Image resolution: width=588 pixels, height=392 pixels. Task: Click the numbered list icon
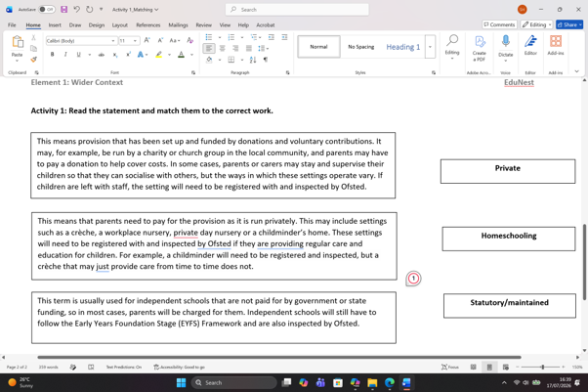pyautogui.click(x=231, y=37)
